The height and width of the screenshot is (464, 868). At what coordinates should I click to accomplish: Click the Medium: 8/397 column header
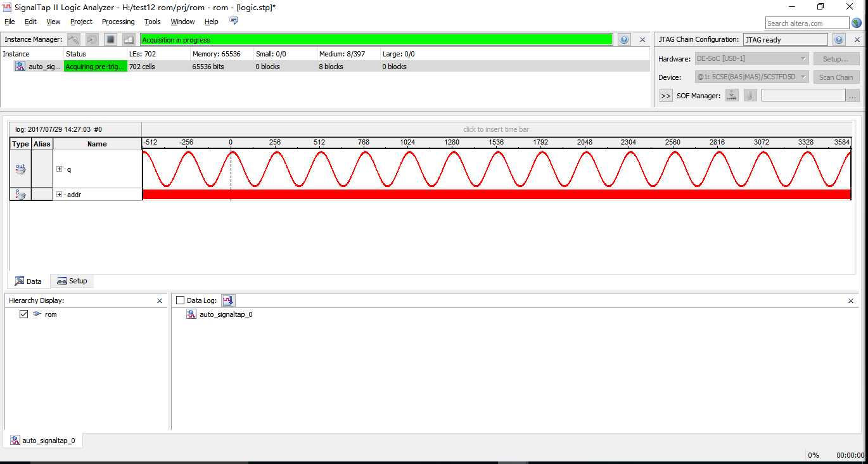348,54
